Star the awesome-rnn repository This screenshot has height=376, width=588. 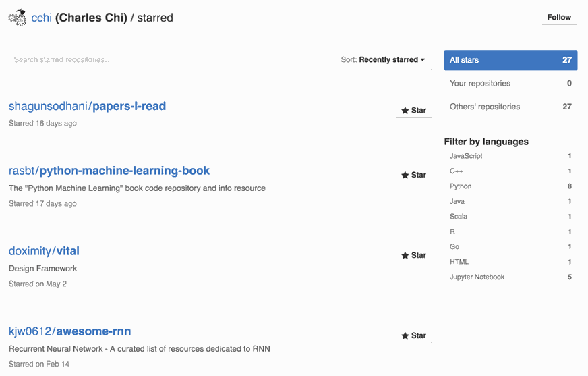point(413,336)
